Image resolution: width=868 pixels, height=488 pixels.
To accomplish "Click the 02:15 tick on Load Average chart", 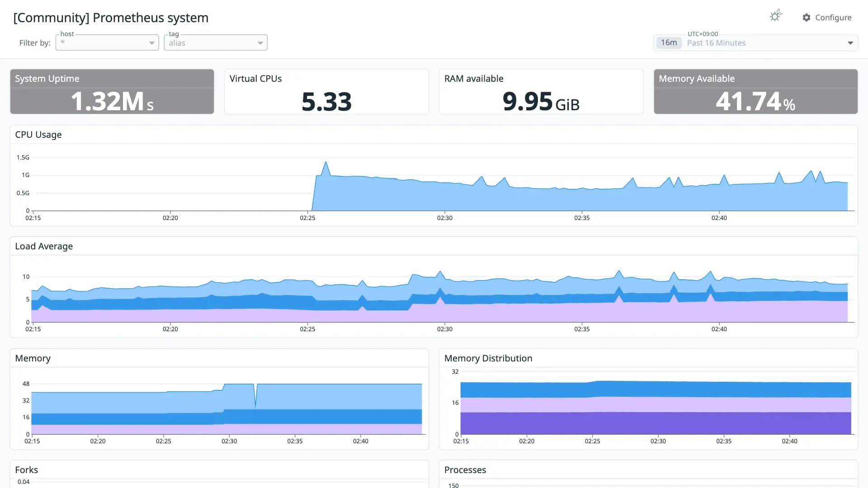I will coord(33,329).
